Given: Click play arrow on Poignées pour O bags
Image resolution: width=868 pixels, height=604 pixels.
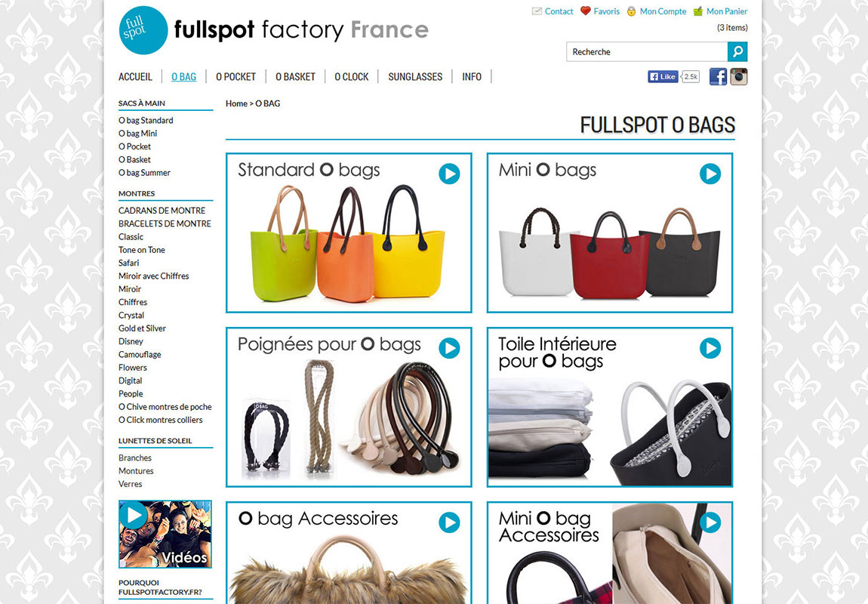Looking at the screenshot, I should pos(450,348).
